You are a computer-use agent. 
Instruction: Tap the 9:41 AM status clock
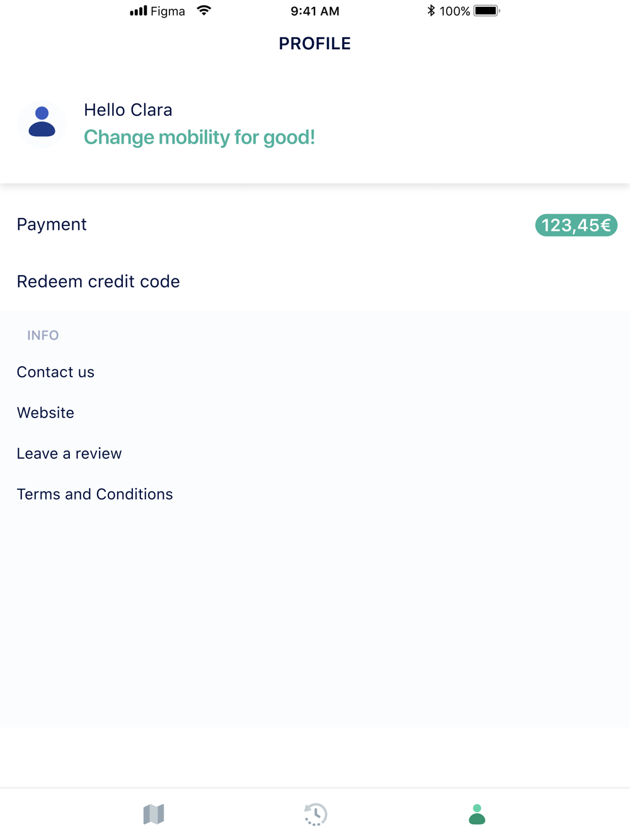click(x=315, y=11)
